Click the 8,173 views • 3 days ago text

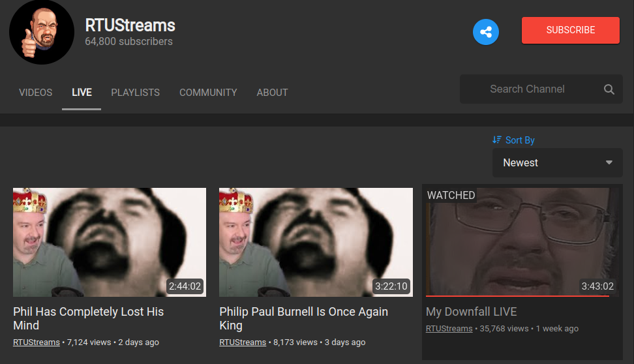tap(320, 342)
